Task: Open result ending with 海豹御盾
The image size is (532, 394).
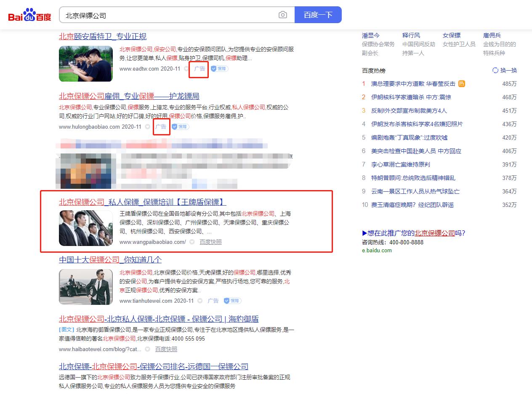Action: click(159, 319)
